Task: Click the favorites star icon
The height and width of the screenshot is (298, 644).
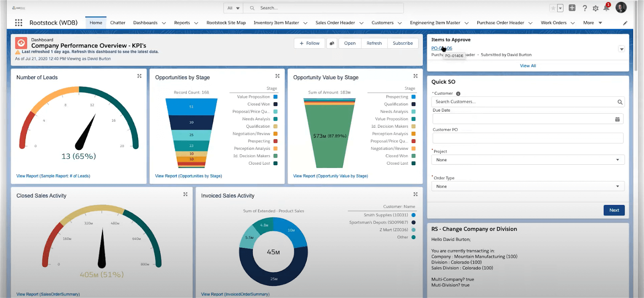Action: (553, 8)
